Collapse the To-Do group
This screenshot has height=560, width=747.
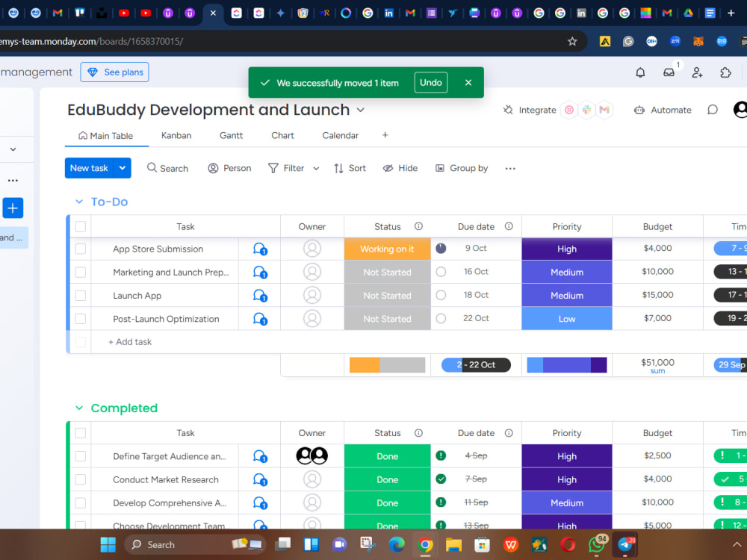(x=79, y=202)
